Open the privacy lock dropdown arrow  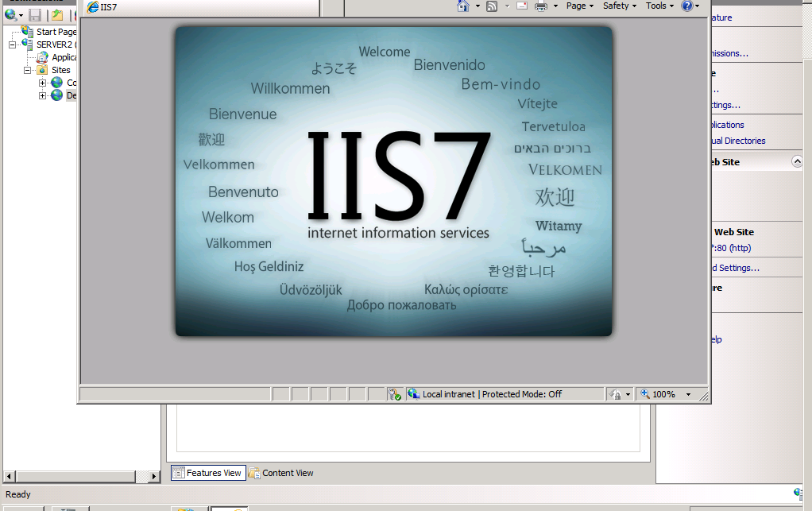click(628, 394)
